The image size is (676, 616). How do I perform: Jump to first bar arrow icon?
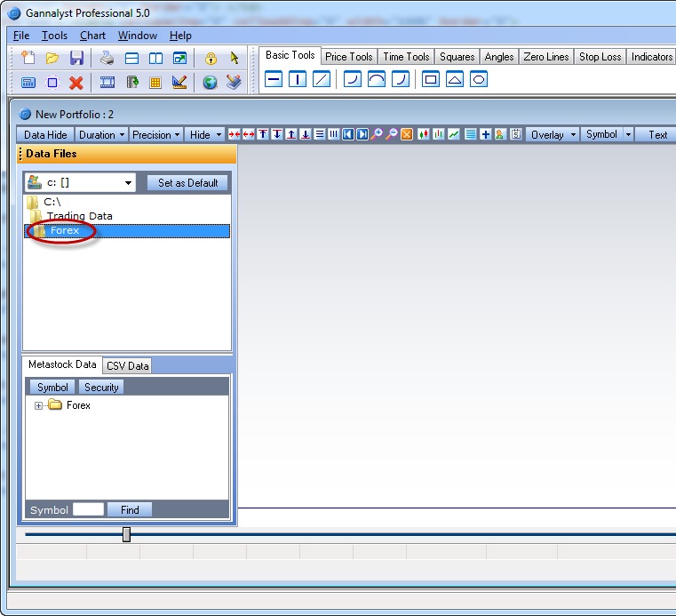coord(348,134)
